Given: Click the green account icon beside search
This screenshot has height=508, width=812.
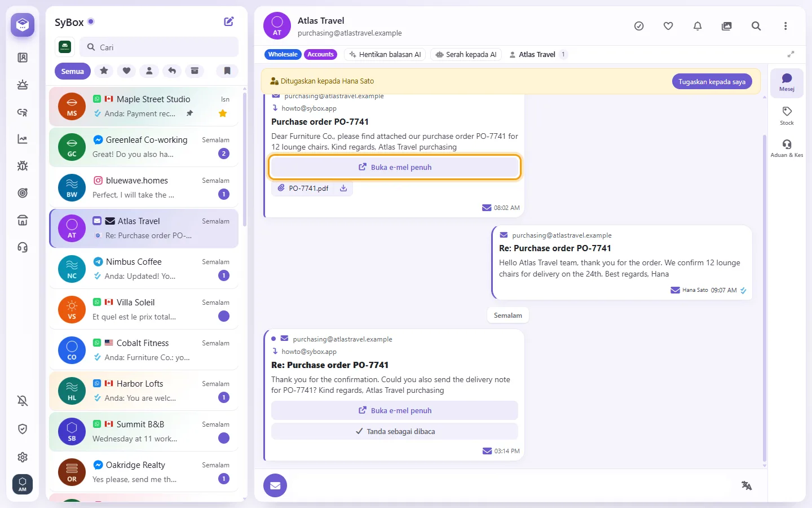Looking at the screenshot, I should pyautogui.click(x=65, y=47).
